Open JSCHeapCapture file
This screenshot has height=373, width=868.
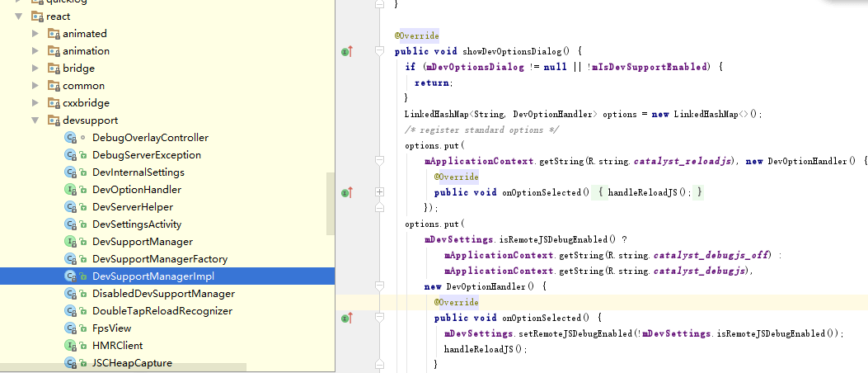point(133,363)
